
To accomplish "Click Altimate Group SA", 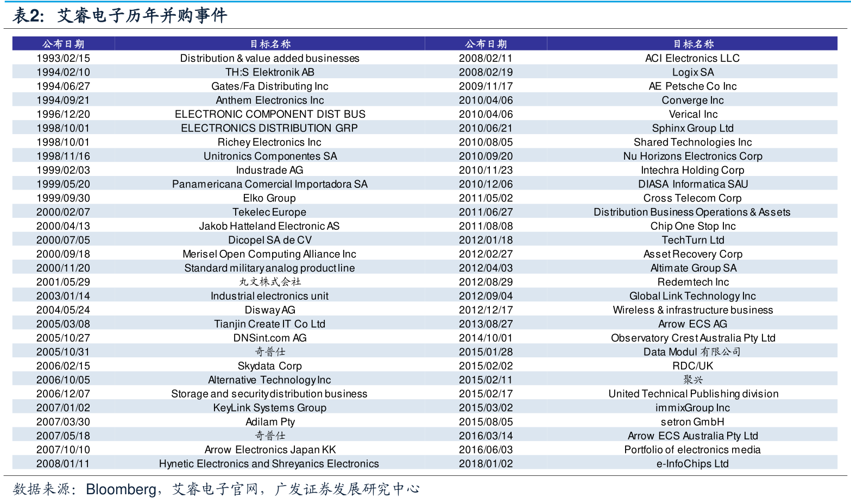I will coord(693,268).
